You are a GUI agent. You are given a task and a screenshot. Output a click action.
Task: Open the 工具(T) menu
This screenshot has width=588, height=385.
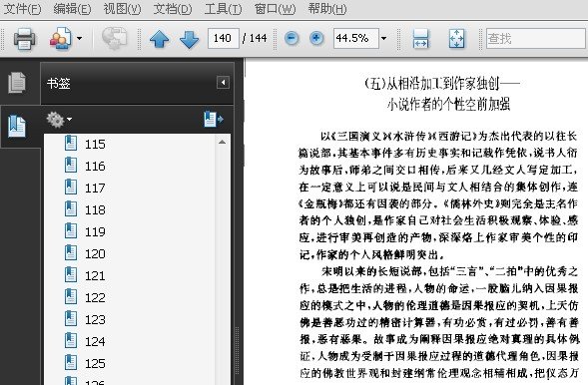(223, 9)
